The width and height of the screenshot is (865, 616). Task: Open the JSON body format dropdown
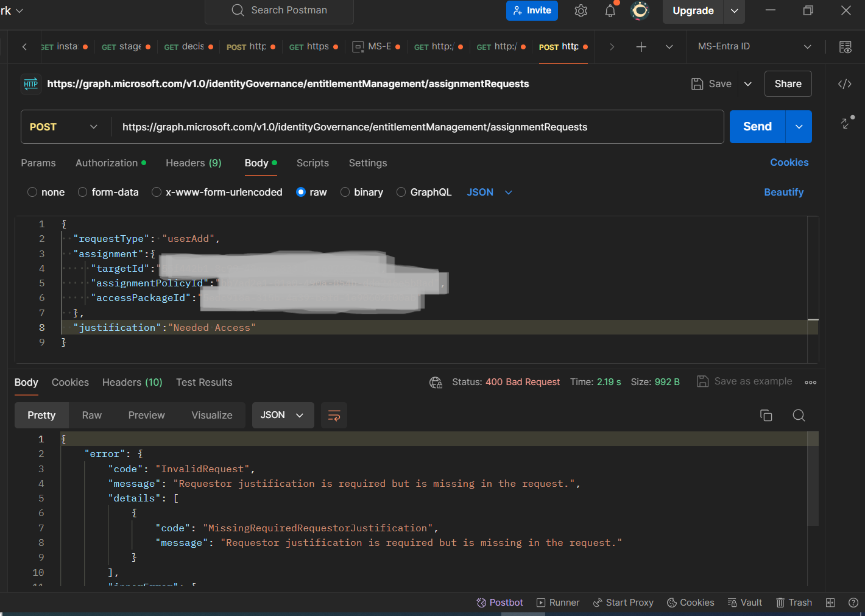point(489,192)
